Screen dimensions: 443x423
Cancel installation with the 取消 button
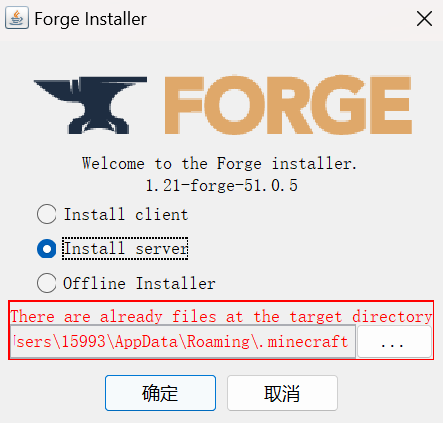pyautogui.click(x=282, y=393)
